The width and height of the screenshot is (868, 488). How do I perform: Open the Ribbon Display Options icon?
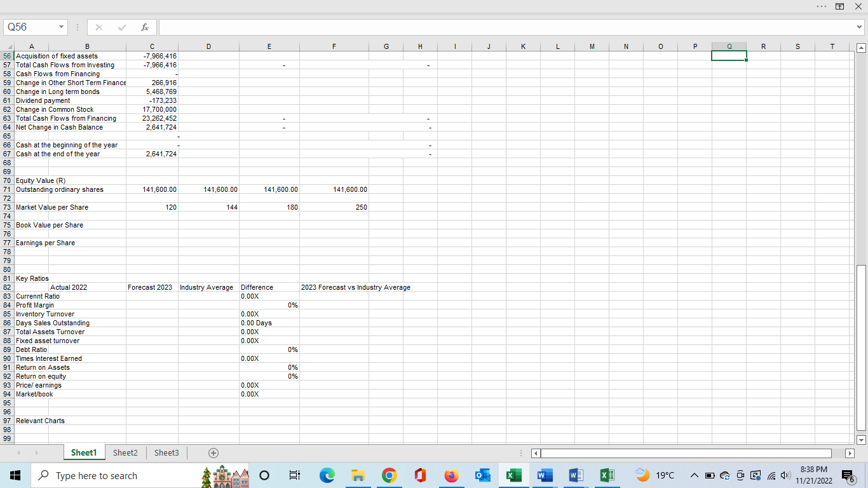pos(839,6)
